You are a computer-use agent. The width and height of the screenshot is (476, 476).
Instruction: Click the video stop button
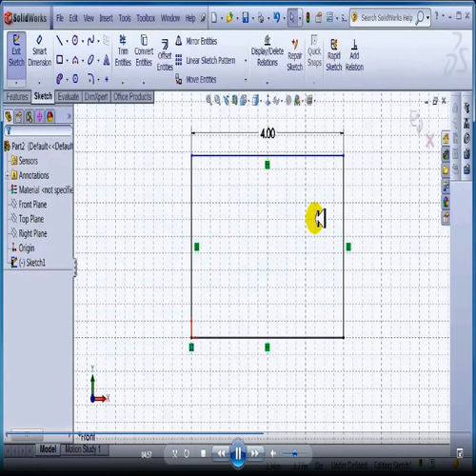204,453
